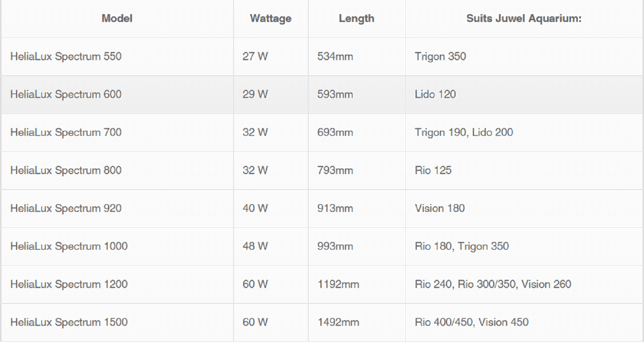644x343 pixels.
Task: Click the Model column header
Action: [x=117, y=18]
